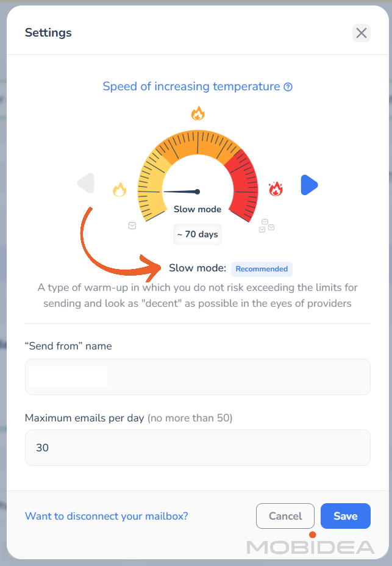Click the help question mark icon
Screen dimensions: 392x566
tap(288, 87)
